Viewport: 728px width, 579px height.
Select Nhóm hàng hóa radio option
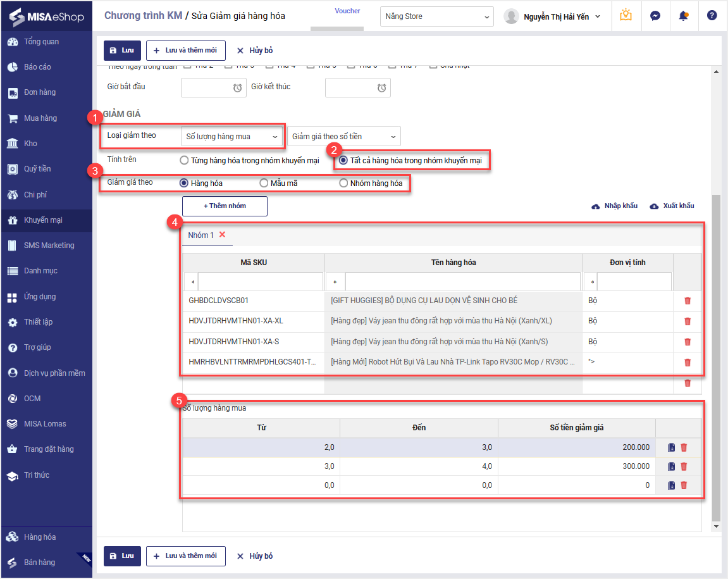pyautogui.click(x=343, y=184)
